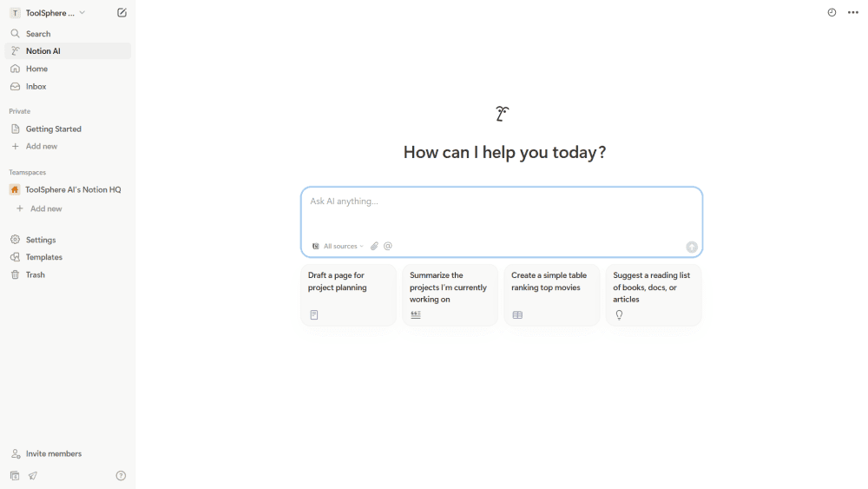Click the rocket icon in bottom bar
868x489 pixels.
[x=33, y=476]
